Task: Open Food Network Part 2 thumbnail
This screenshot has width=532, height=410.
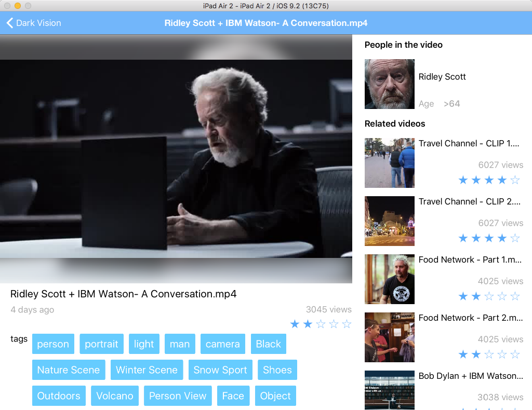Action: (x=390, y=337)
